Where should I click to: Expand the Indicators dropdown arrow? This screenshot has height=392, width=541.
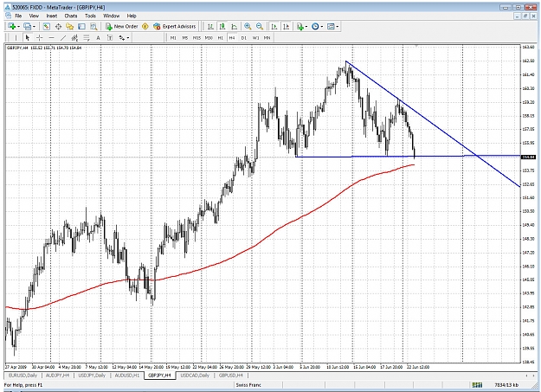pos(306,26)
